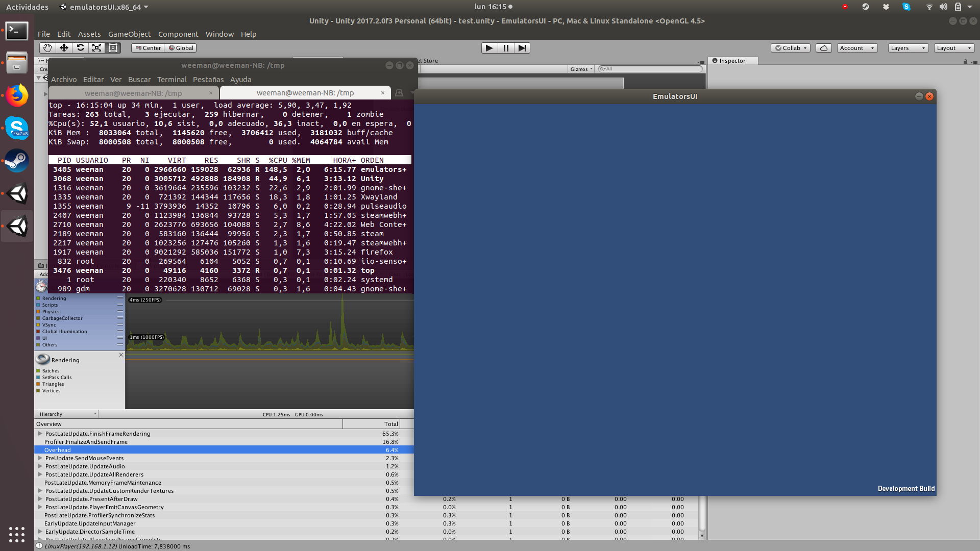
Task: Open the Gizmos dropdown in Game view
Action: (x=581, y=68)
